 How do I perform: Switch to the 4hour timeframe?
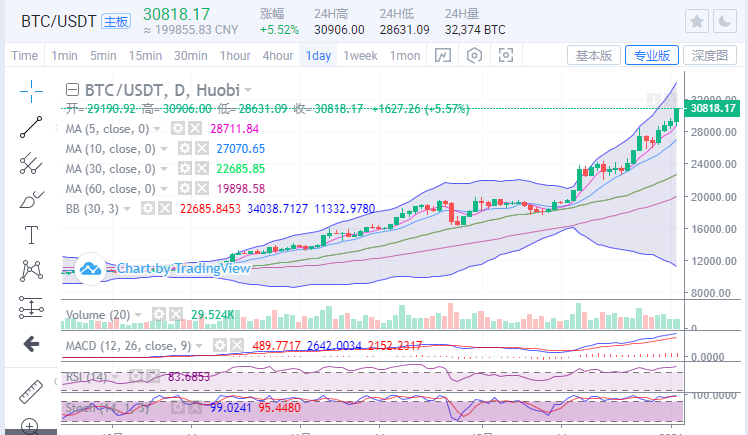[x=278, y=56]
